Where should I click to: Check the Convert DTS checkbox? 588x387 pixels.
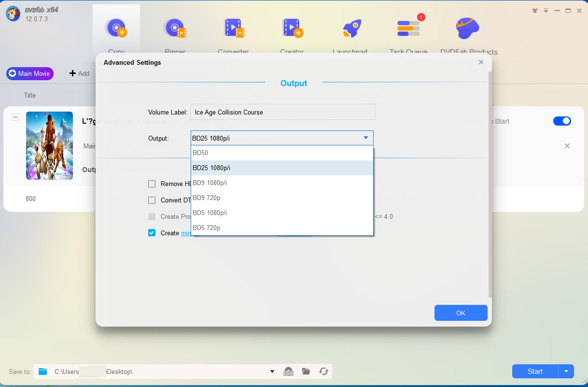[x=152, y=200]
